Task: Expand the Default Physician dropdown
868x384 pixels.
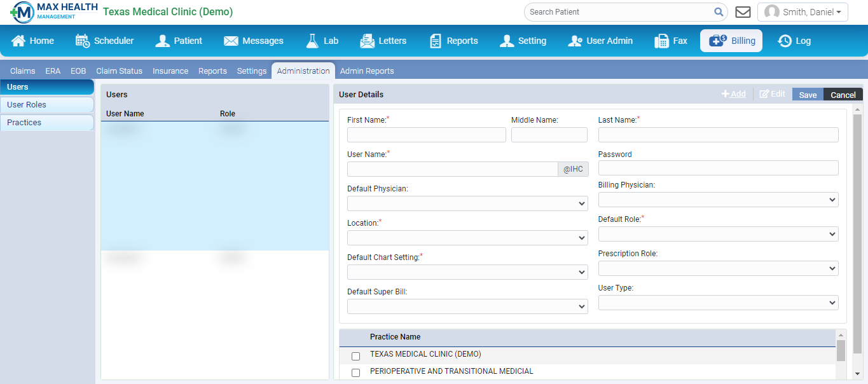Action: point(467,203)
